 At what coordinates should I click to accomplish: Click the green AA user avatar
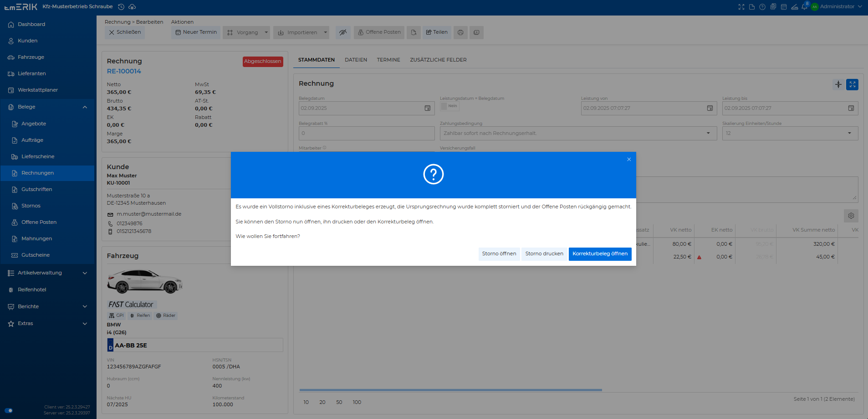pos(815,7)
